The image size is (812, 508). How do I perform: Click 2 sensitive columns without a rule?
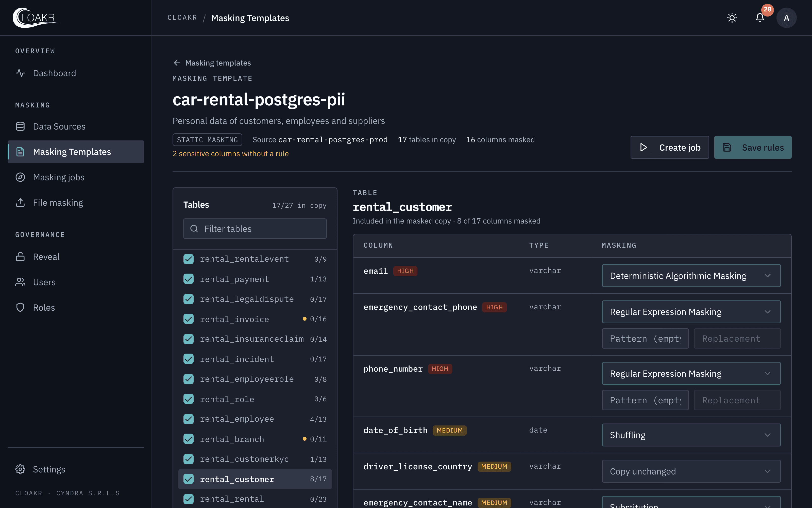[x=230, y=153]
